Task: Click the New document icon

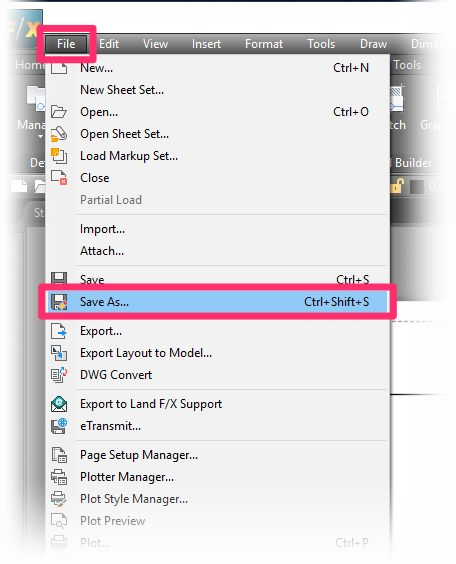Action: click(59, 68)
